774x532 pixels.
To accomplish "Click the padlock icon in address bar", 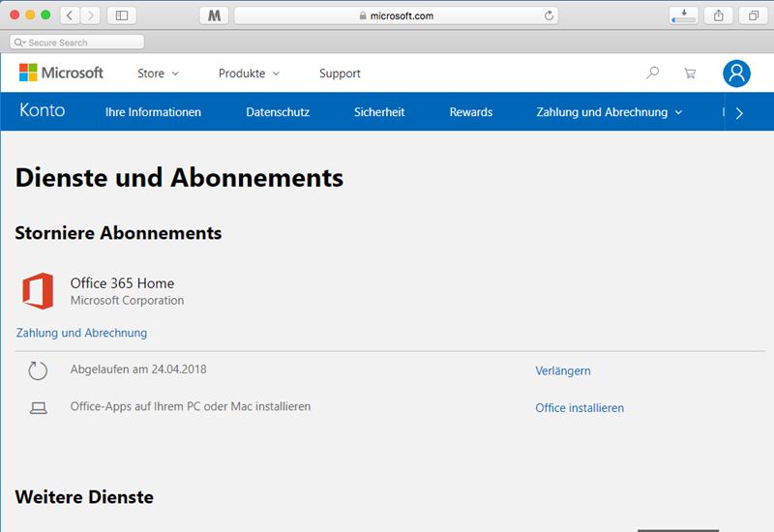I will 363,15.
